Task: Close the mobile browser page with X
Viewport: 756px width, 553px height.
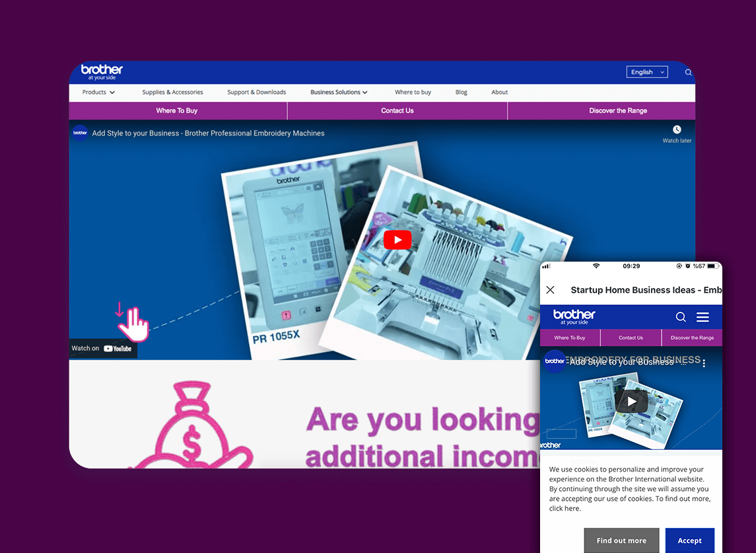Action: pyautogui.click(x=550, y=290)
